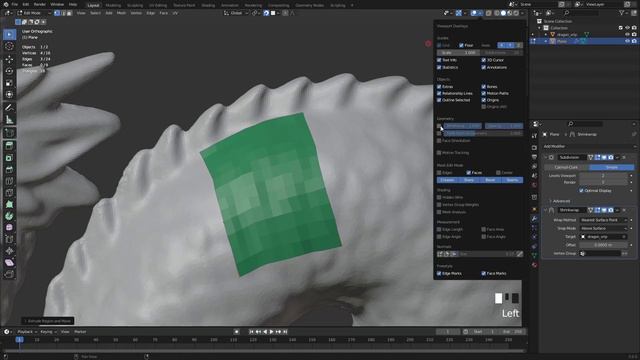Image resolution: width=640 pixels, height=360 pixels.
Task: Open the Window menu
Action: coord(57,4)
